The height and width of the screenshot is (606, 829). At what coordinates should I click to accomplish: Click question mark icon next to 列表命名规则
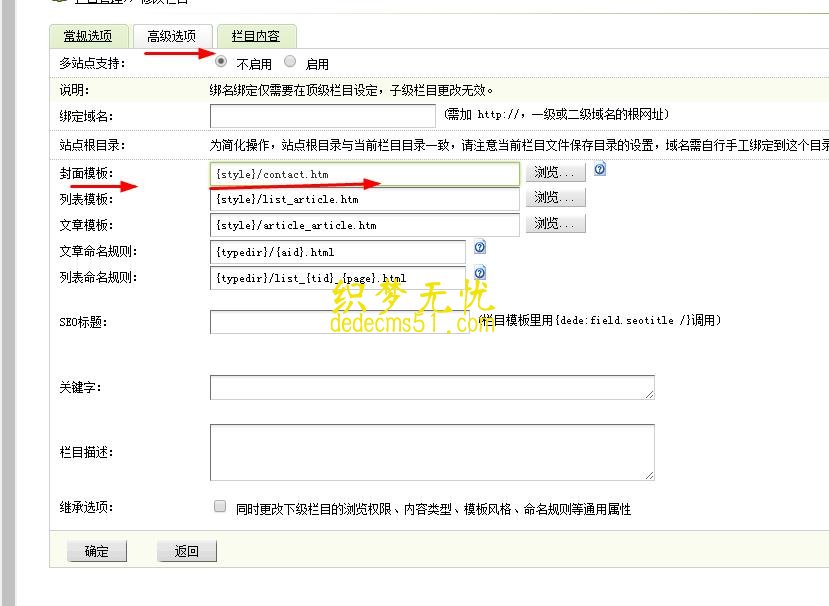point(480,274)
